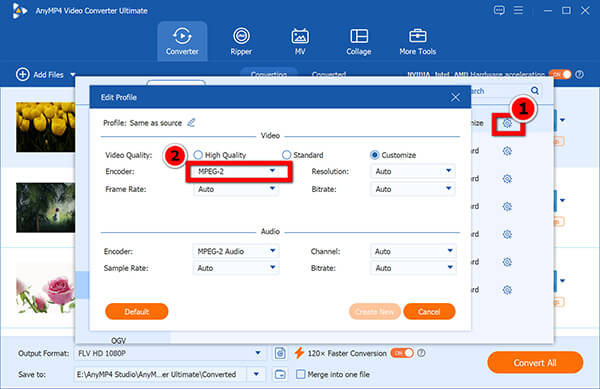Click the last settings gear icon in list
600x389 pixels.
pyautogui.click(x=507, y=290)
